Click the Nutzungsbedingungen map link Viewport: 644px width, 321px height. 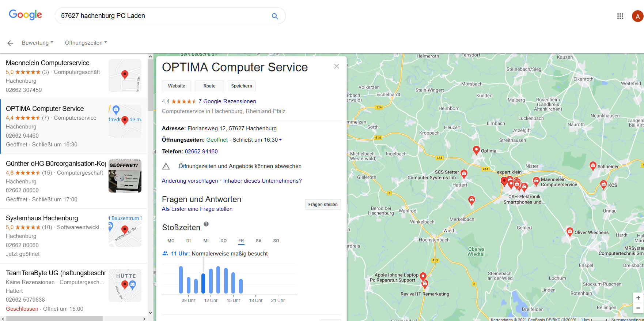[627, 319]
